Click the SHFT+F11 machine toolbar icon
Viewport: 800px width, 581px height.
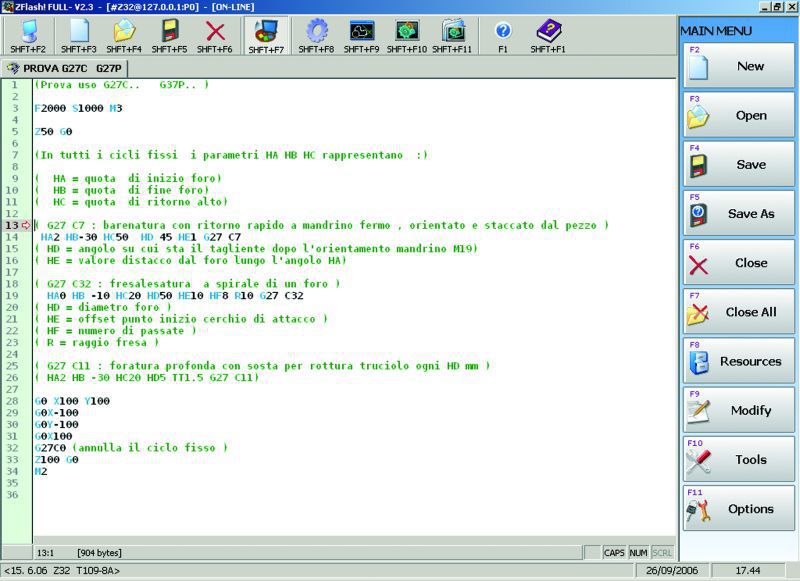[452, 28]
